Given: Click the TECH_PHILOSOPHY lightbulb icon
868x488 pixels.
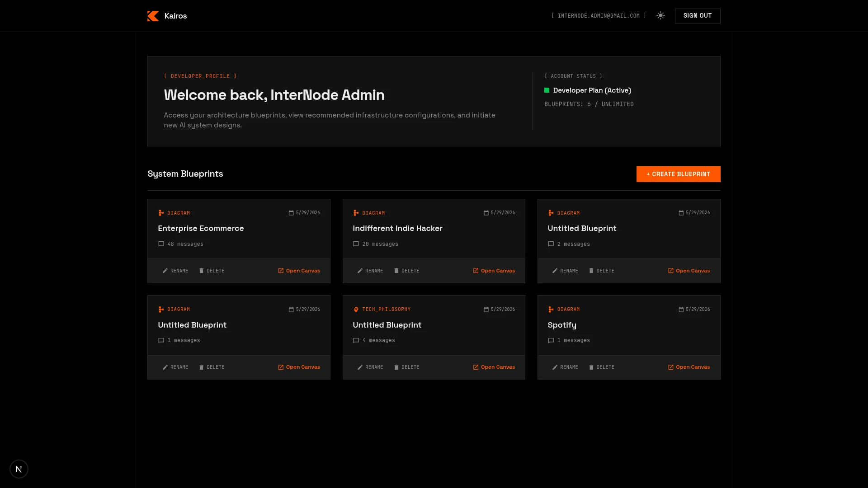Looking at the screenshot, I should point(356,310).
